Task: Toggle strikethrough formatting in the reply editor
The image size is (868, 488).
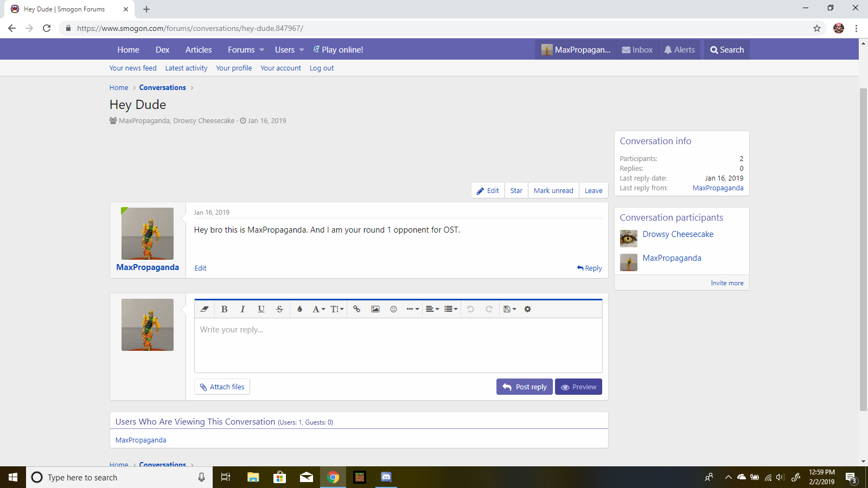Action: tap(279, 309)
